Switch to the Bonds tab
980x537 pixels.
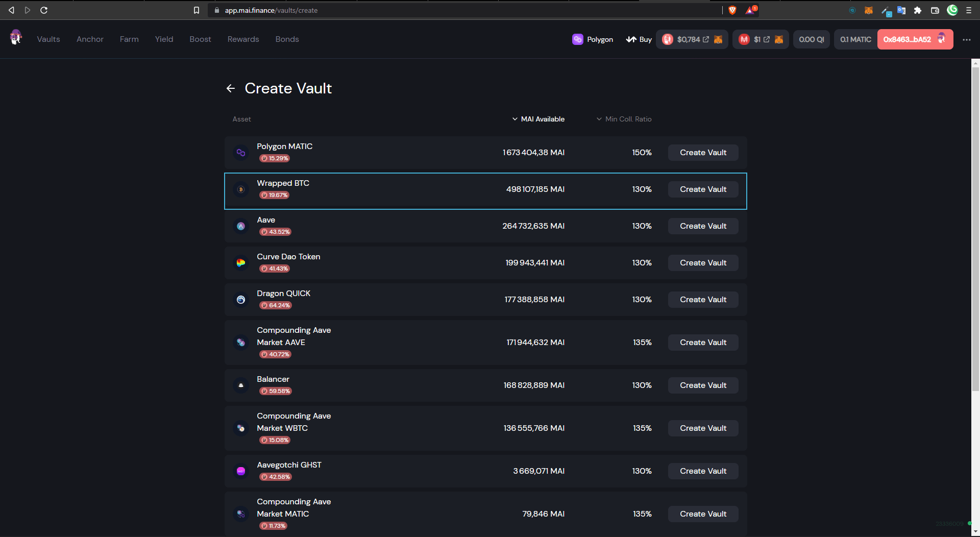pos(287,39)
